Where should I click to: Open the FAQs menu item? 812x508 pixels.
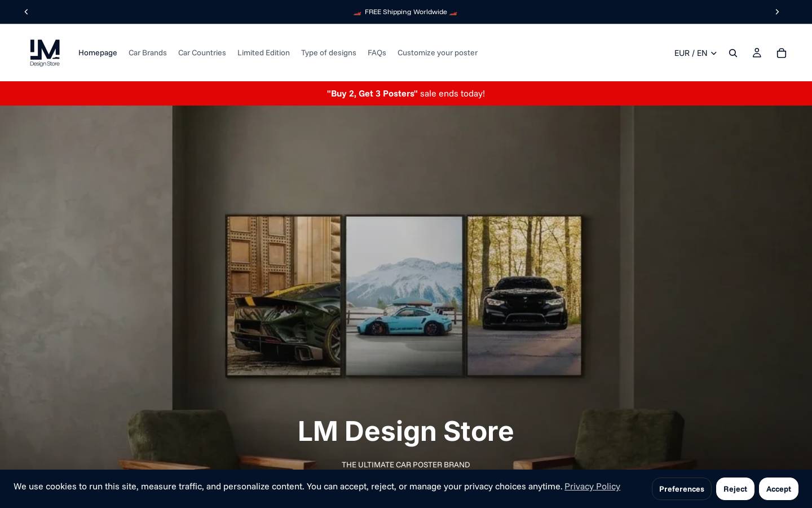pyautogui.click(x=377, y=52)
